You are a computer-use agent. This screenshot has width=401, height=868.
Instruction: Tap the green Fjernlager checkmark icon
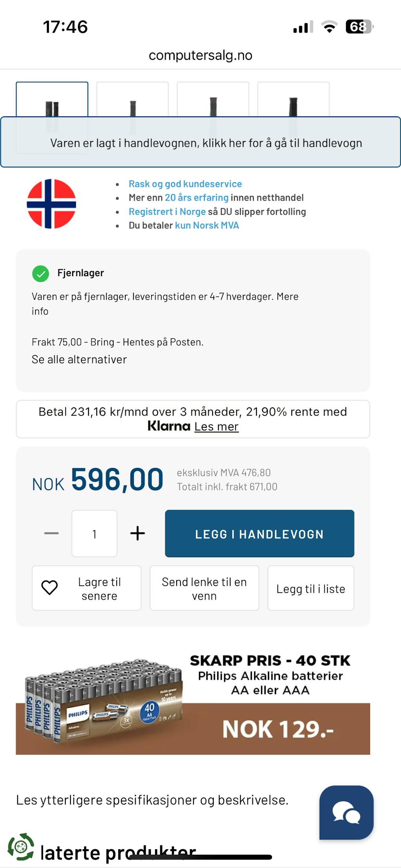coord(40,273)
